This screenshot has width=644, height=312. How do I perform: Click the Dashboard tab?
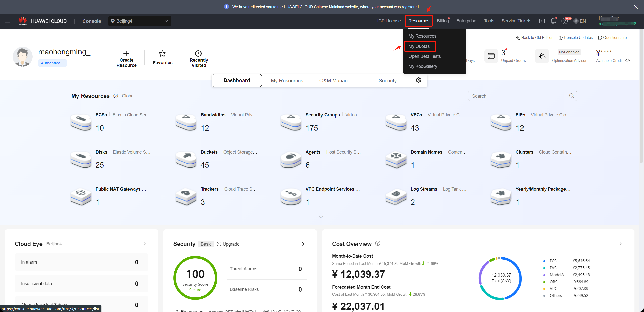(x=236, y=81)
